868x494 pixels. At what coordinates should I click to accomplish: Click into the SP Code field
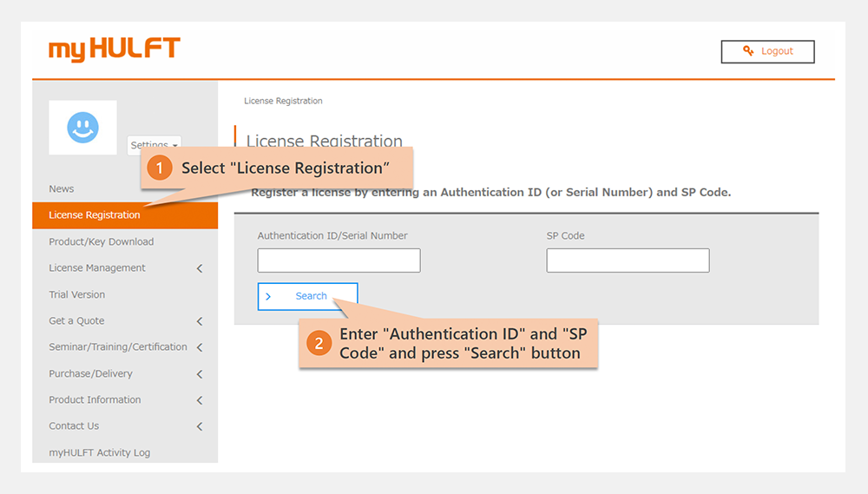coord(628,260)
